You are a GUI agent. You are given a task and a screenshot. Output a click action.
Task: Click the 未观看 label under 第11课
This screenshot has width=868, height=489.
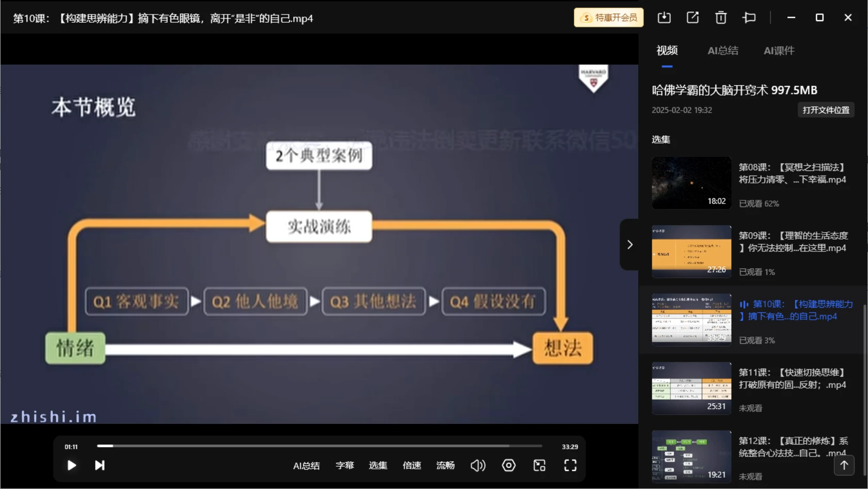(x=750, y=408)
